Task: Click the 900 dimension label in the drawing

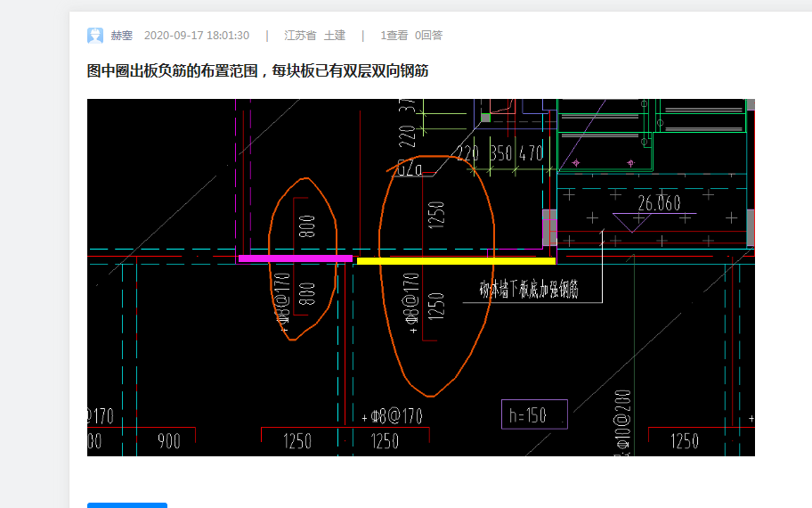Action: click(x=169, y=442)
